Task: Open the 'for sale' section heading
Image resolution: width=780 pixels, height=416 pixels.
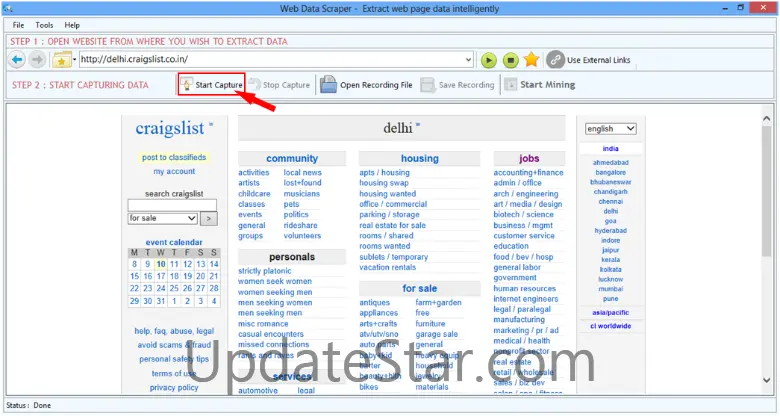Action: [x=420, y=289]
